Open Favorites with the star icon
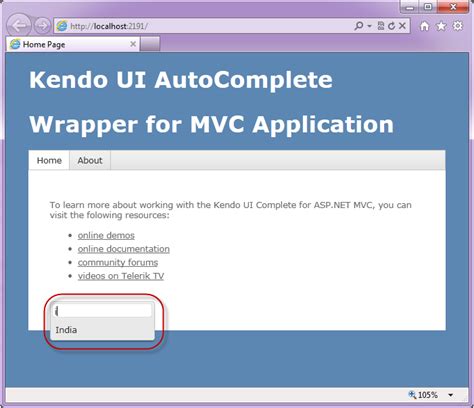 click(x=441, y=26)
